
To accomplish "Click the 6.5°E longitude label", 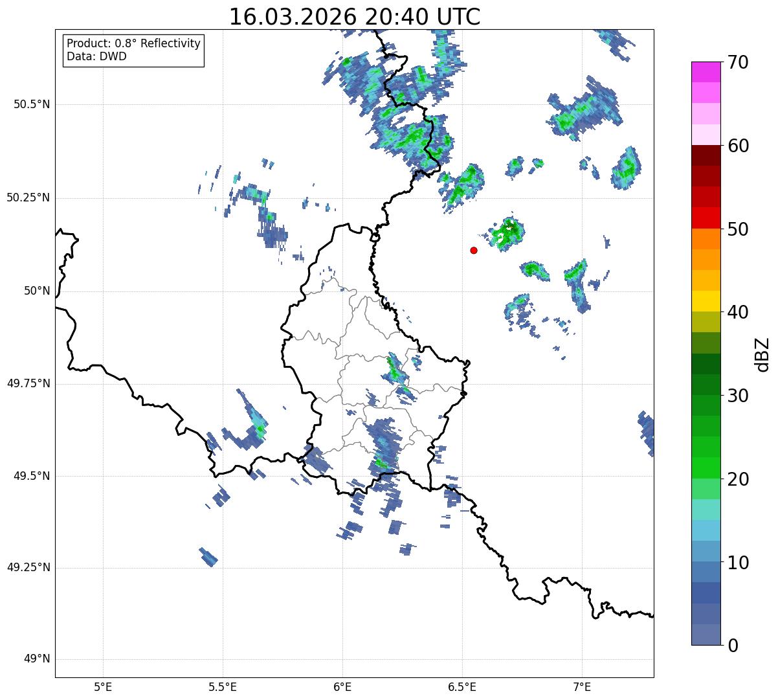I will click(462, 687).
